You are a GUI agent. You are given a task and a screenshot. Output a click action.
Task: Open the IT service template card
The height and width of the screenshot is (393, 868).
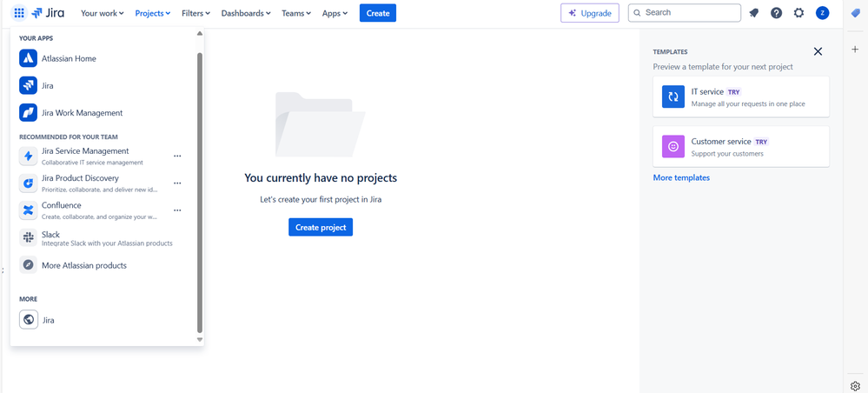click(x=741, y=97)
